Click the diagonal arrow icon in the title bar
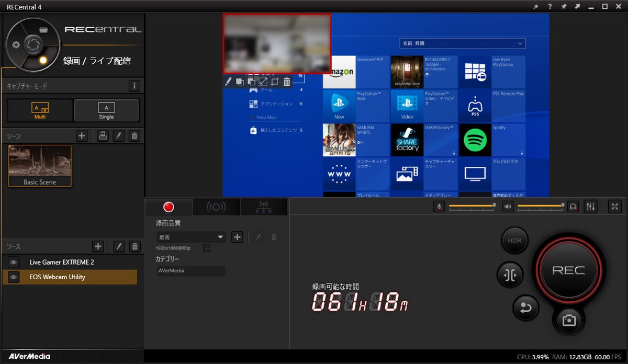The height and width of the screenshot is (364, 628). (x=577, y=6)
